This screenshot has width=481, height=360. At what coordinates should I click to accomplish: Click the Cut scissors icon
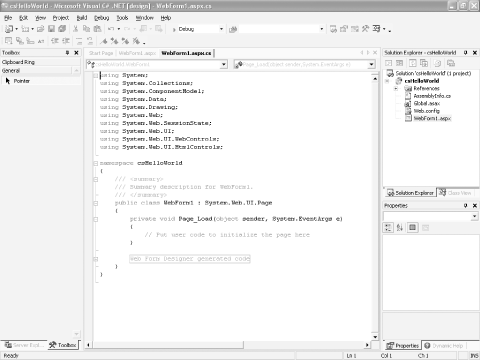76,29
